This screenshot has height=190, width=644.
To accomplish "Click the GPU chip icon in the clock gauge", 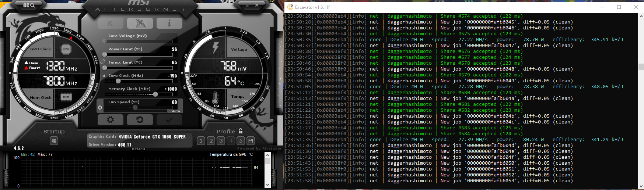I will pos(66,49).
